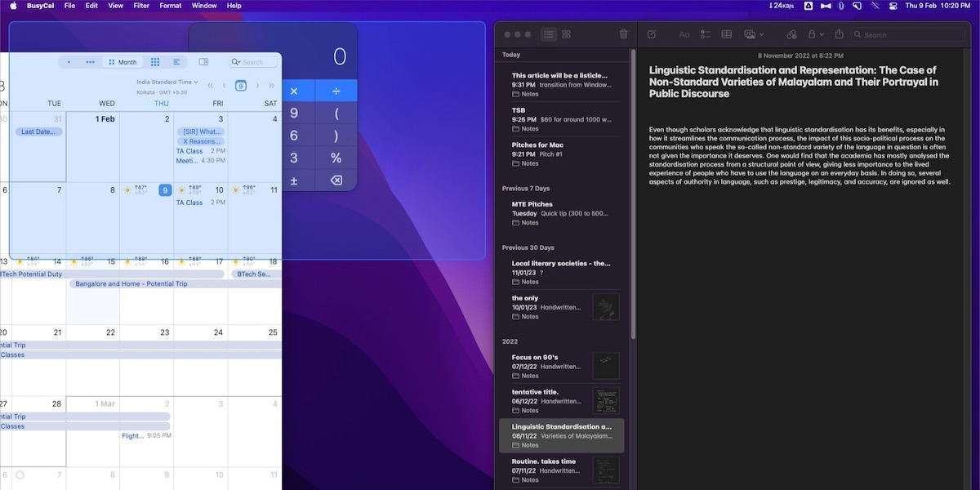Add a link using the Notes link icon
Image resolution: width=980 pixels, height=490 pixels.
[x=791, y=34]
